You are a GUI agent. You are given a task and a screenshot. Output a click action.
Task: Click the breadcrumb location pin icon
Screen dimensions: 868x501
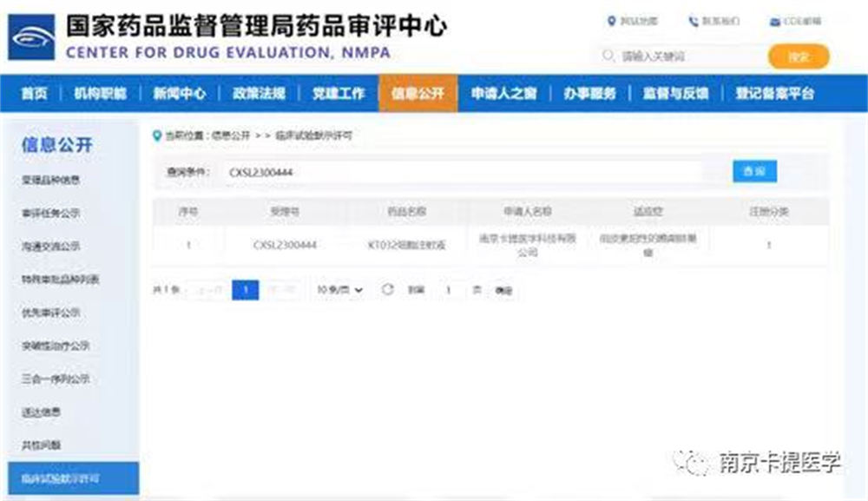point(156,135)
